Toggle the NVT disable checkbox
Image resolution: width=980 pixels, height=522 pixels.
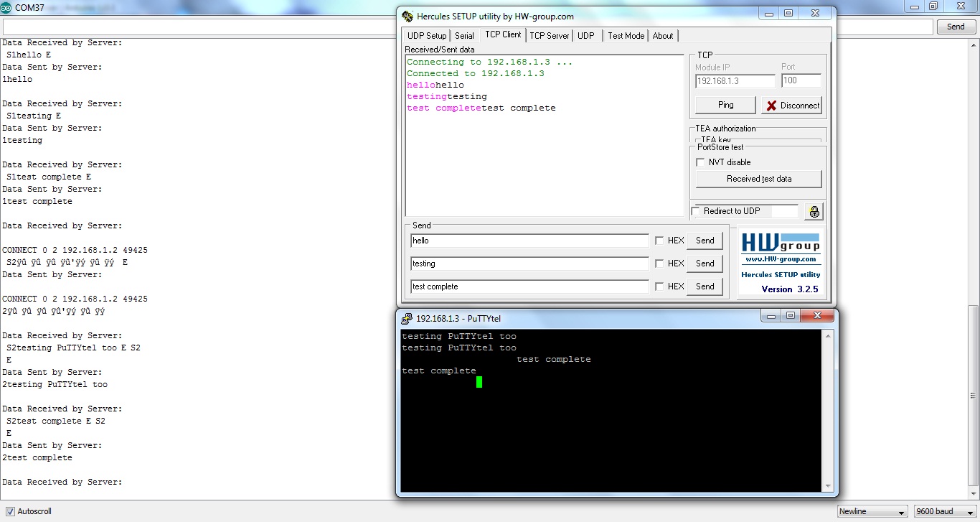click(x=700, y=162)
